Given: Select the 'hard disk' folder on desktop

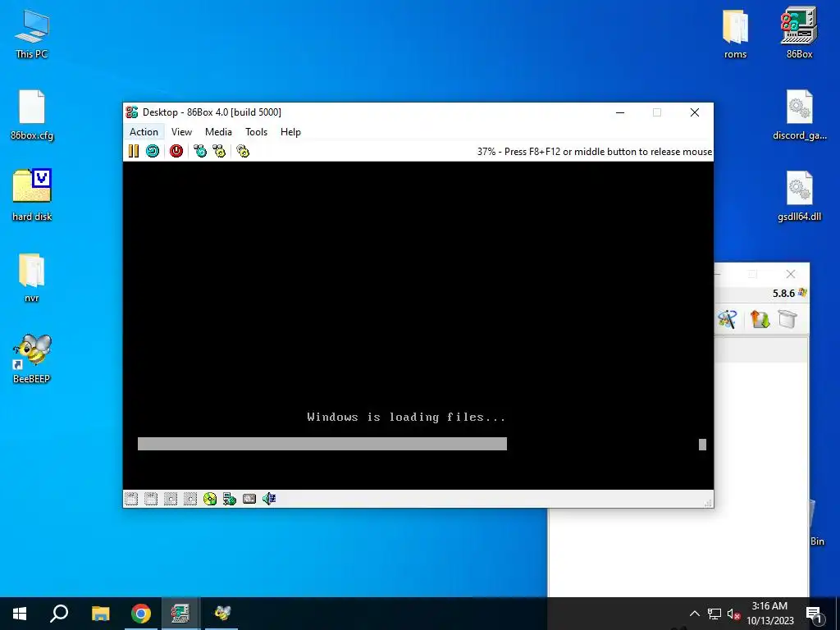Looking at the screenshot, I should (32, 195).
